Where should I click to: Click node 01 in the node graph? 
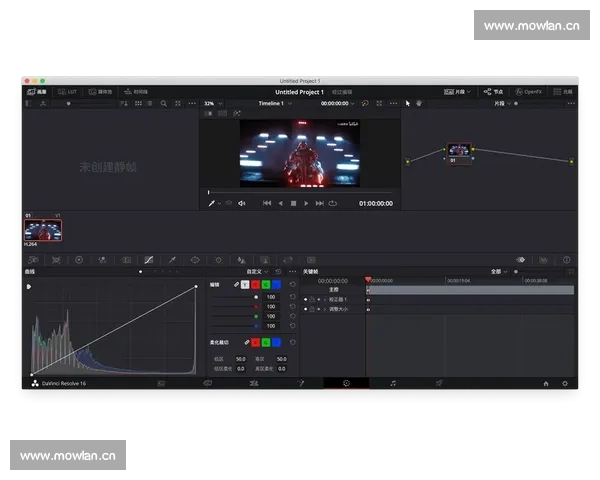click(x=459, y=151)
